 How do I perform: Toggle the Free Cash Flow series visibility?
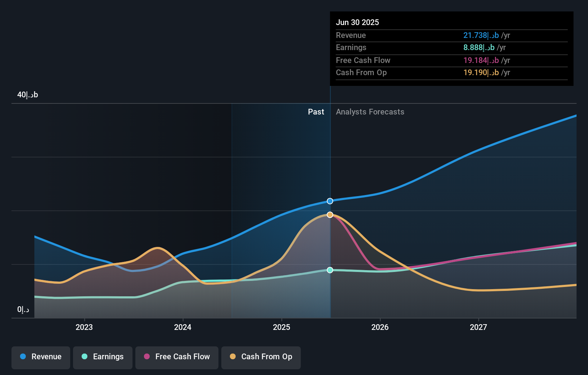tap(177, 357)
